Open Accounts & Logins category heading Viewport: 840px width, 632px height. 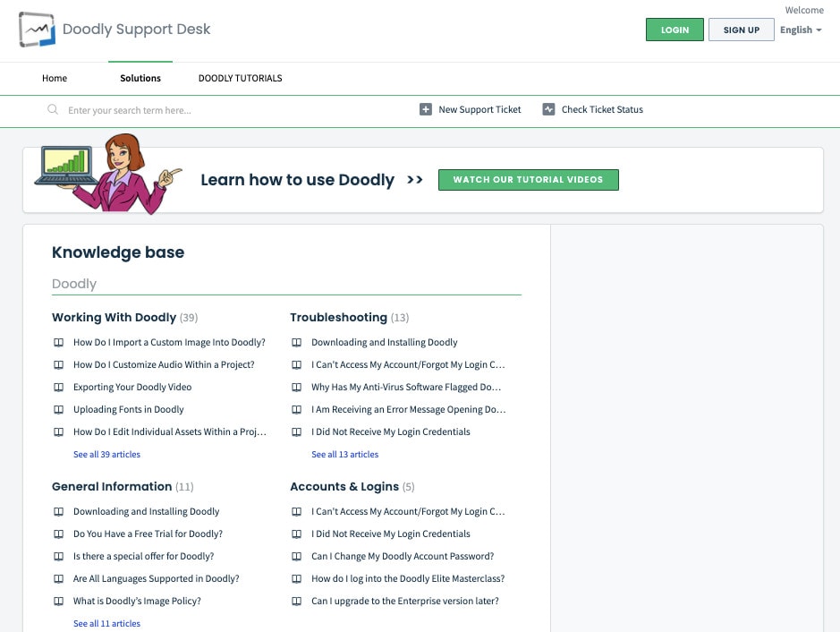[344, 487]
